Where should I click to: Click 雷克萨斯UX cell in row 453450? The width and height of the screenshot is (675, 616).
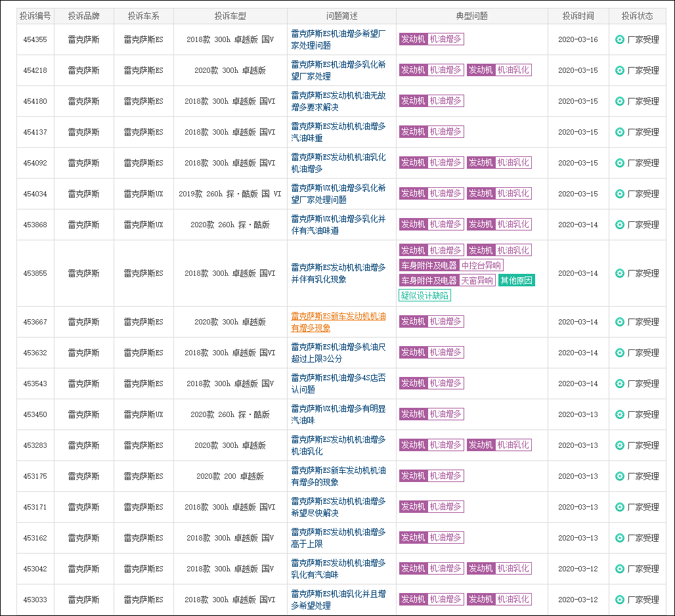144,414
